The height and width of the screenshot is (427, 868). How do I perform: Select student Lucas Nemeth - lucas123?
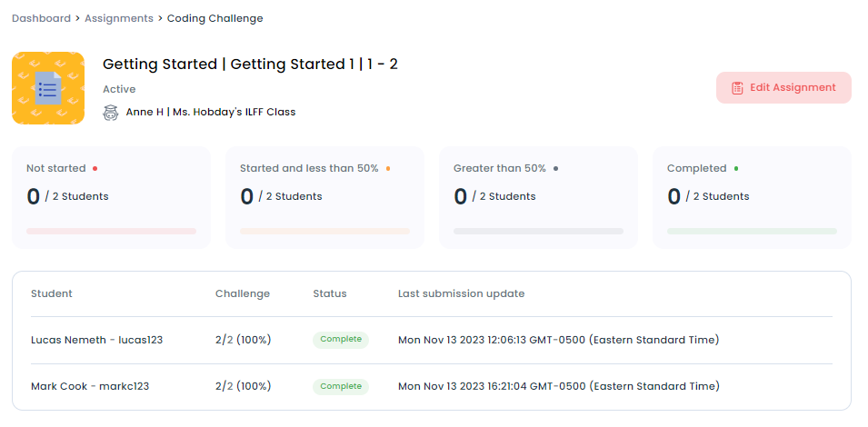(96, 340)
